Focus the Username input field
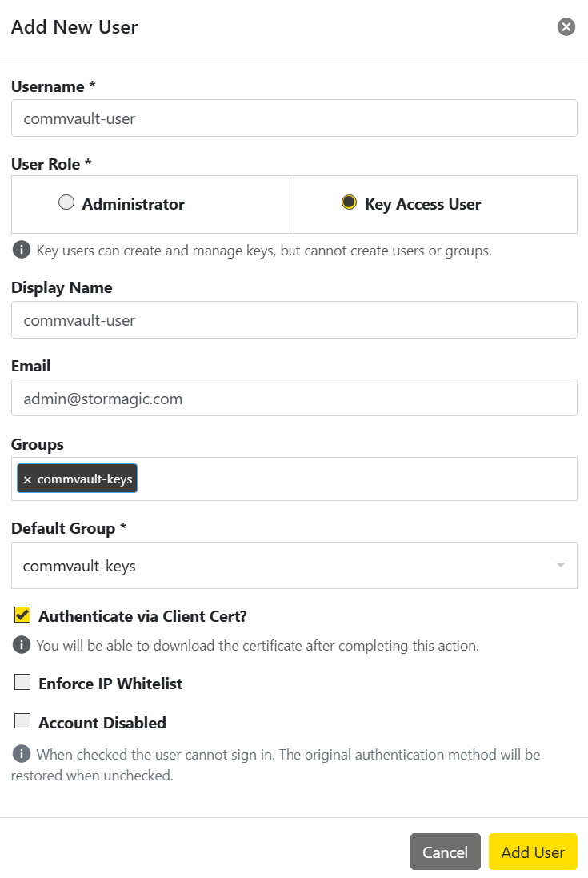 pos(294,118)
